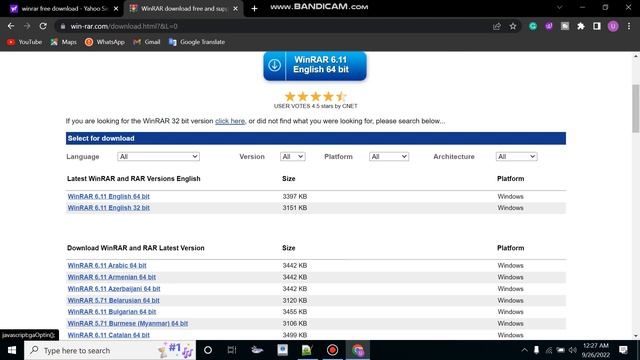Click the scrollbar down arrow
Image resolution: width=640 pixels, height=360 pixels.
point(636,336)
